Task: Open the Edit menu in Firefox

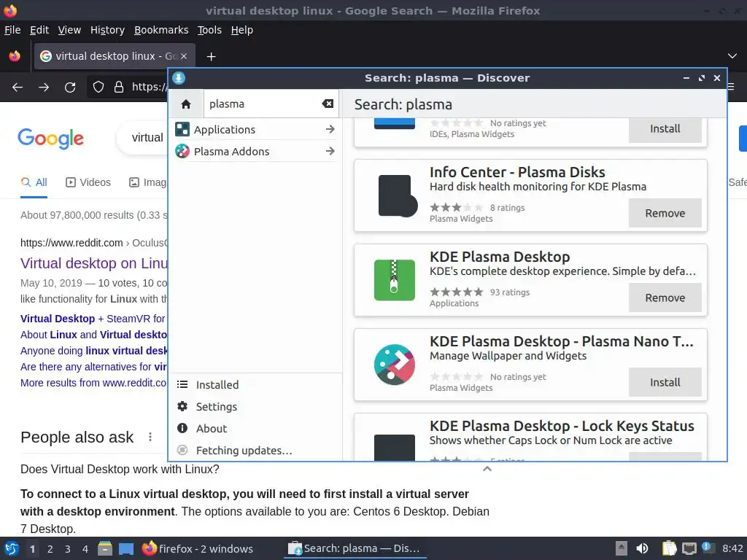Action: pos(39,30)
